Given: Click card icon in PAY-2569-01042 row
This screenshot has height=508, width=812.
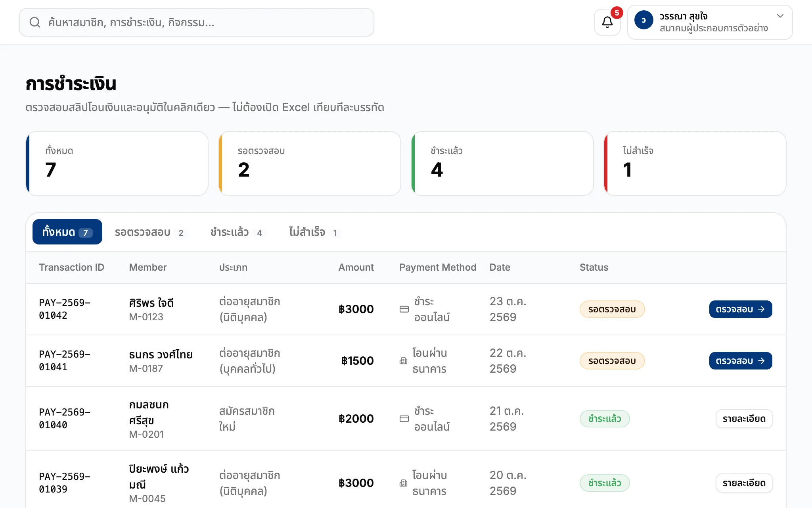Looking at the screenshot, I should pos(404,309).
